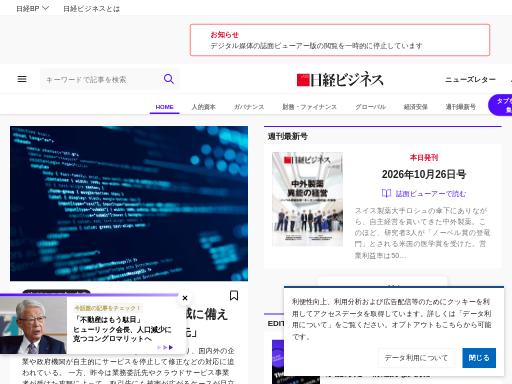This screenshot has width=512, height=384.
Task: Open the 2026年10月26日号 issue title
Action: [424, 174]
